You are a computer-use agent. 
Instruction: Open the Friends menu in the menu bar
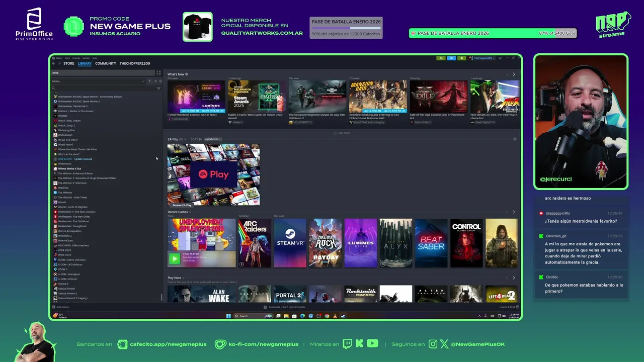coord(76,58)
